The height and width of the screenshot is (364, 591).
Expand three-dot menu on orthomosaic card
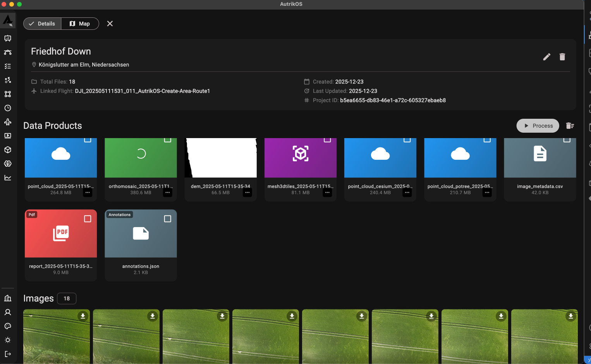[168, 192]
